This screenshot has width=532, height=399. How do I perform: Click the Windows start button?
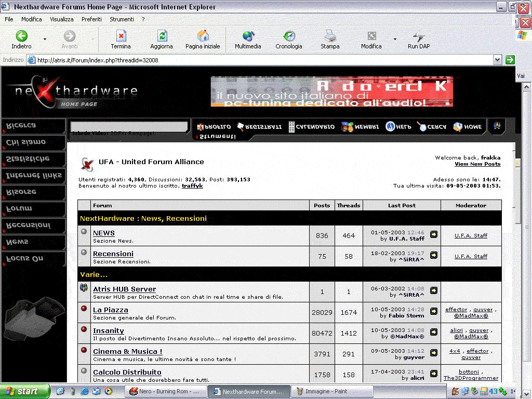tap(25, 391)
